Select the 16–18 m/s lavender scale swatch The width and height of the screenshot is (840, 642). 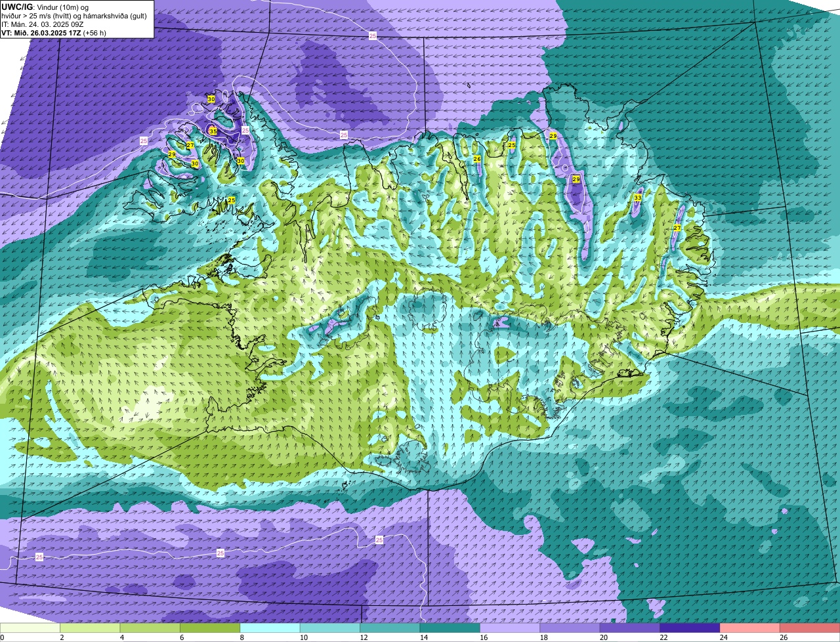pos(510,628)
